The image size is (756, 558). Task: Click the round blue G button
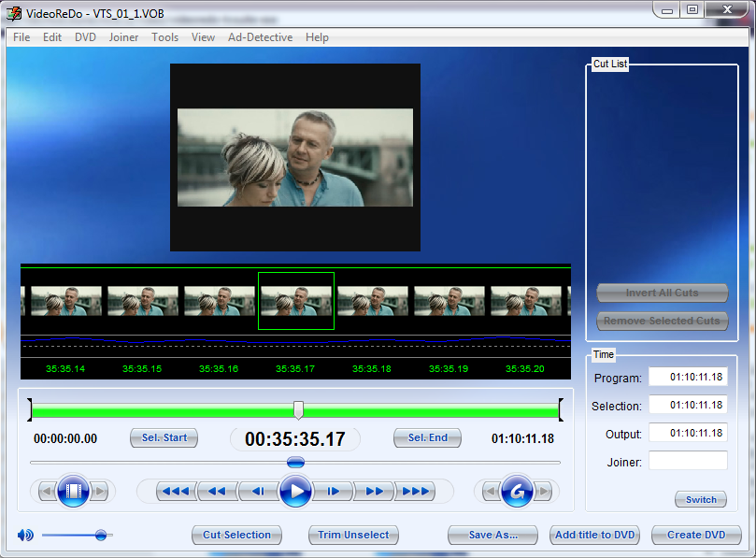click(x=517, y=491)
